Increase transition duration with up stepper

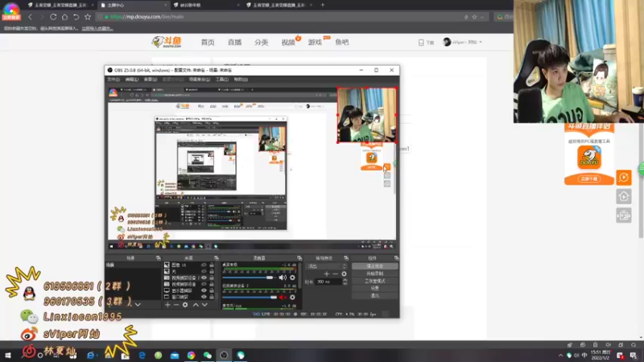(x=345, y=280)
